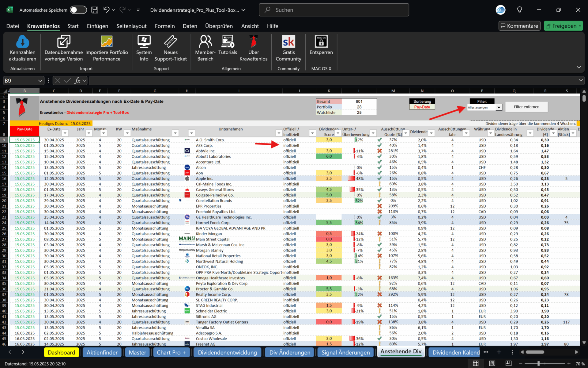Switch to Page Layout view icon

492,363
